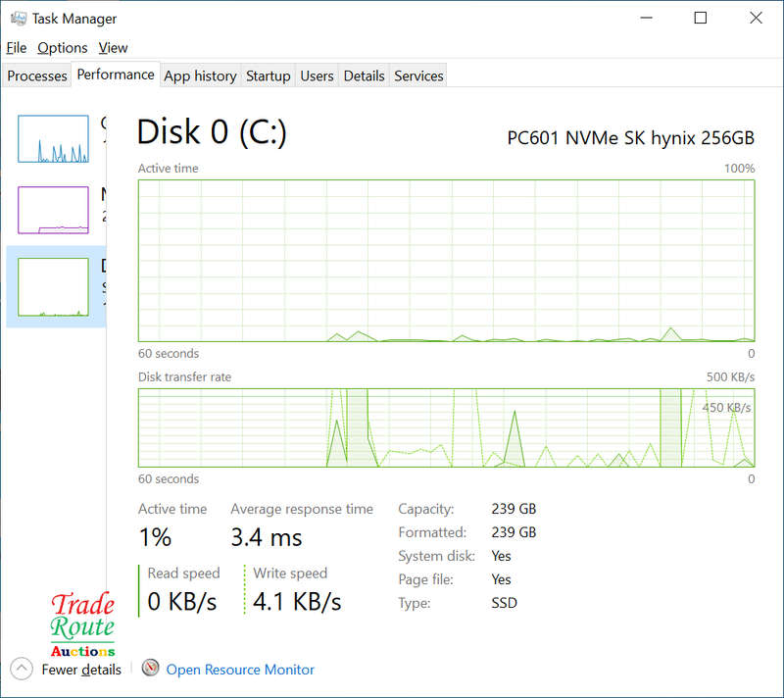Collapse view with Fewer details chevron
Screen dimensions: 784x698
coord(22,670)
